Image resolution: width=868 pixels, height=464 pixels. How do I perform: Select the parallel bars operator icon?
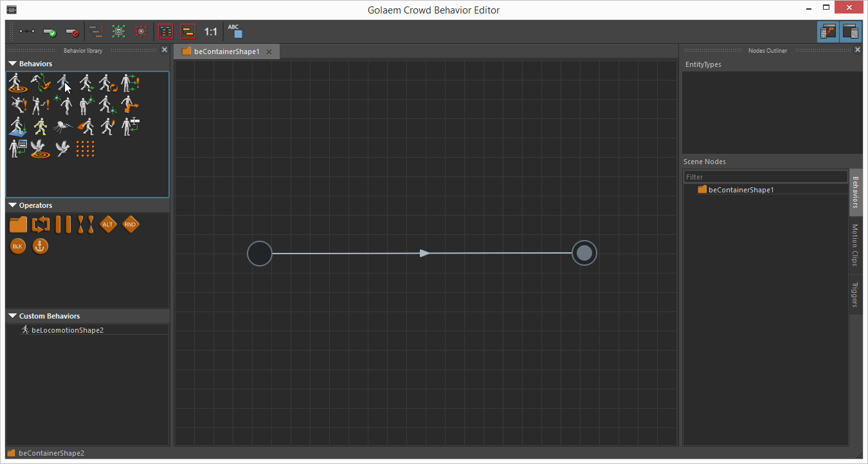63,225
